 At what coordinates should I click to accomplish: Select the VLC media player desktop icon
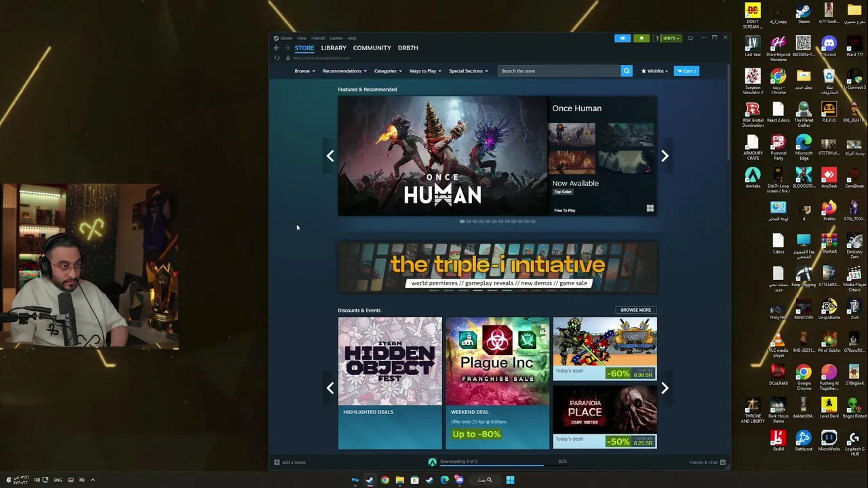pyautogui.click(x=778, y=344)
